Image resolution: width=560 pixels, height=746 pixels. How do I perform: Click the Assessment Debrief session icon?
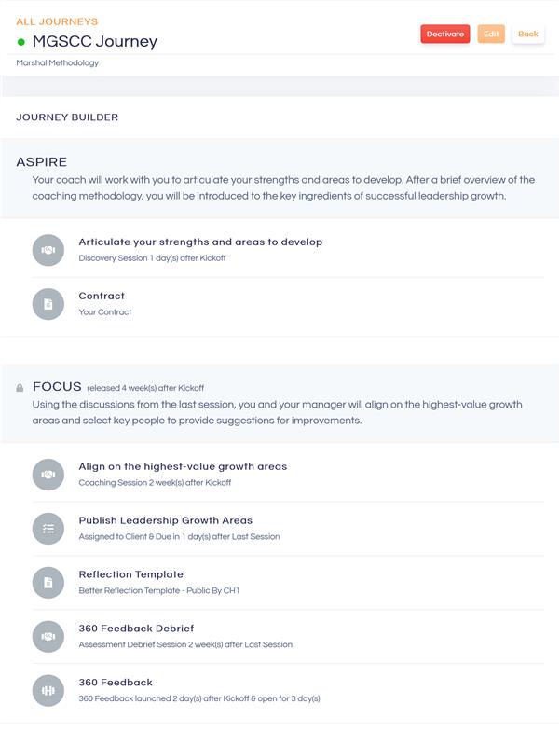(47, 636)
